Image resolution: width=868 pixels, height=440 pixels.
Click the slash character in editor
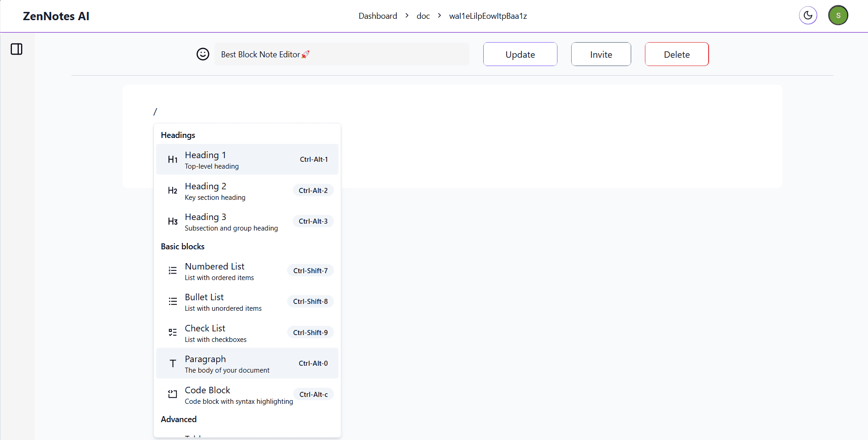point(155,111)
